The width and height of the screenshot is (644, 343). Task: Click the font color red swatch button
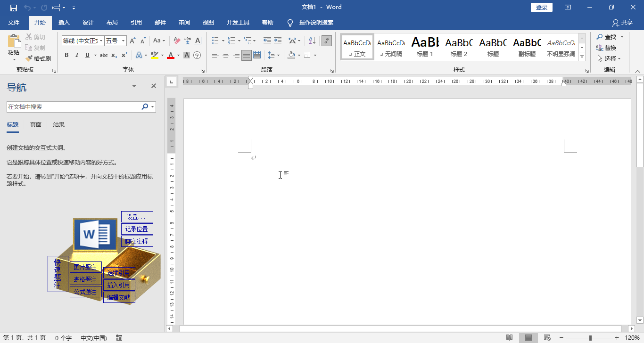(x=171, y=55)
